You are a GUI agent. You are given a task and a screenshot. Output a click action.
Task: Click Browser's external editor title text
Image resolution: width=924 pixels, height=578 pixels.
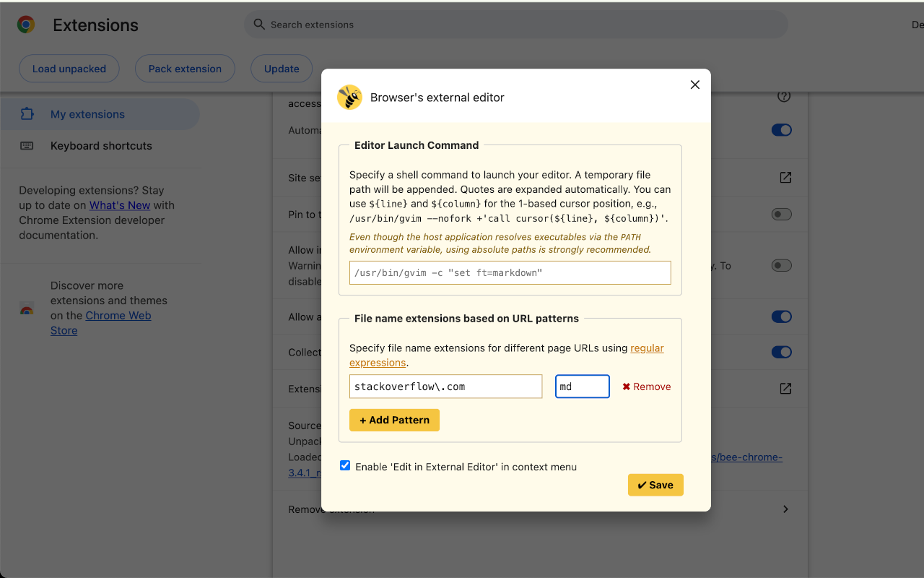point(437,98)
